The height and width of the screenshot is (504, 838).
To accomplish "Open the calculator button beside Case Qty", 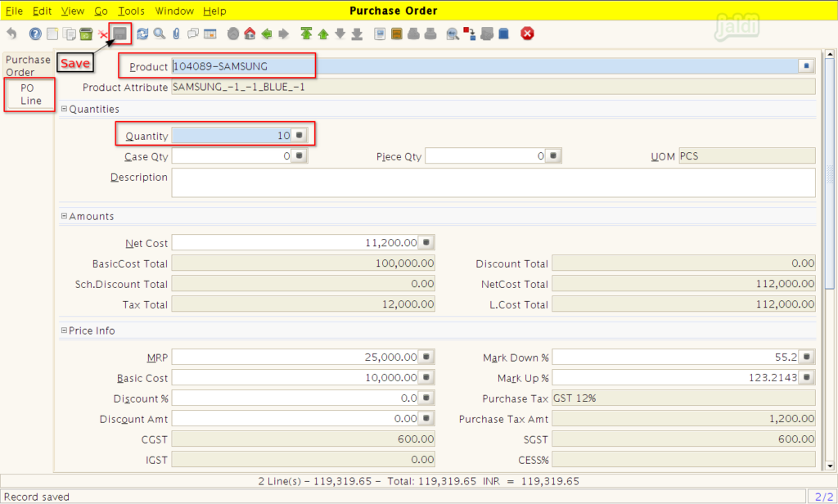I will (x=300, y=156).
